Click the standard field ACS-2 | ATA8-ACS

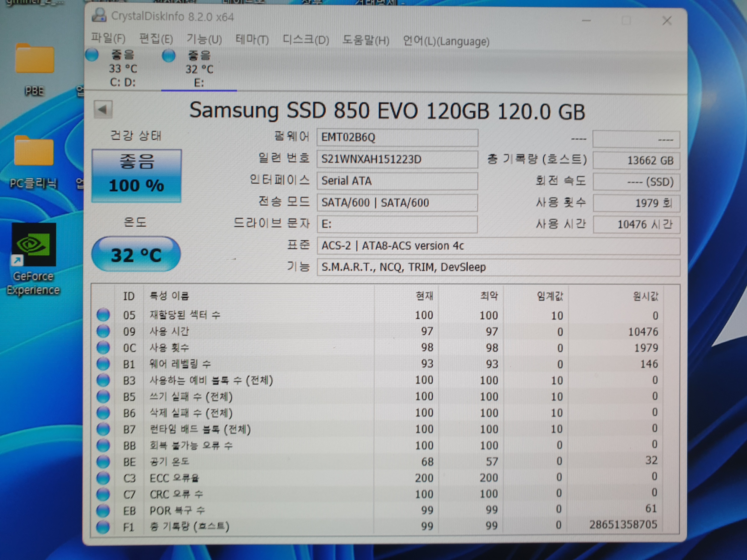pos(498,246)
